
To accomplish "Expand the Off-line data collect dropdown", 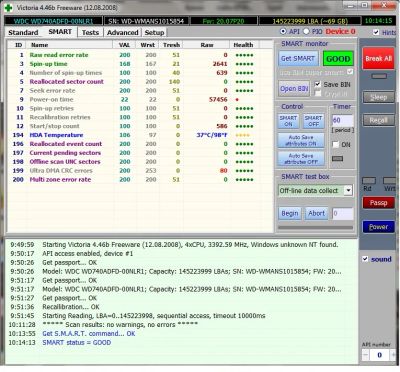I will tap(348, 191).
